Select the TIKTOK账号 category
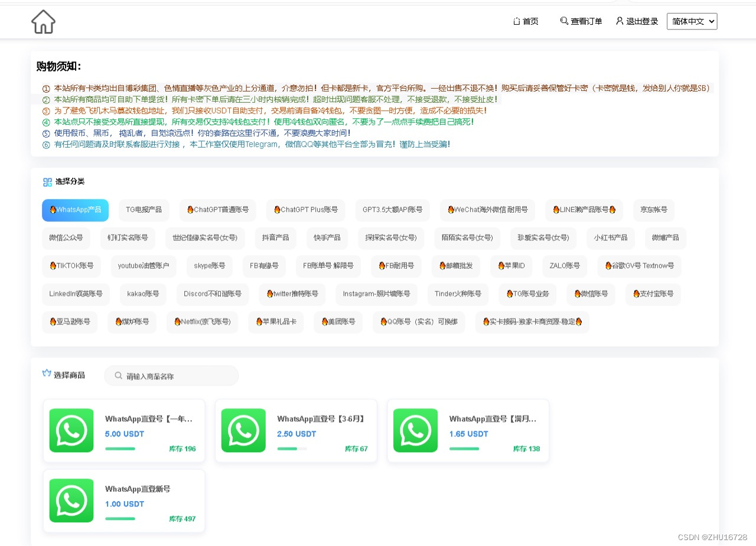 [x=71, y=266]
